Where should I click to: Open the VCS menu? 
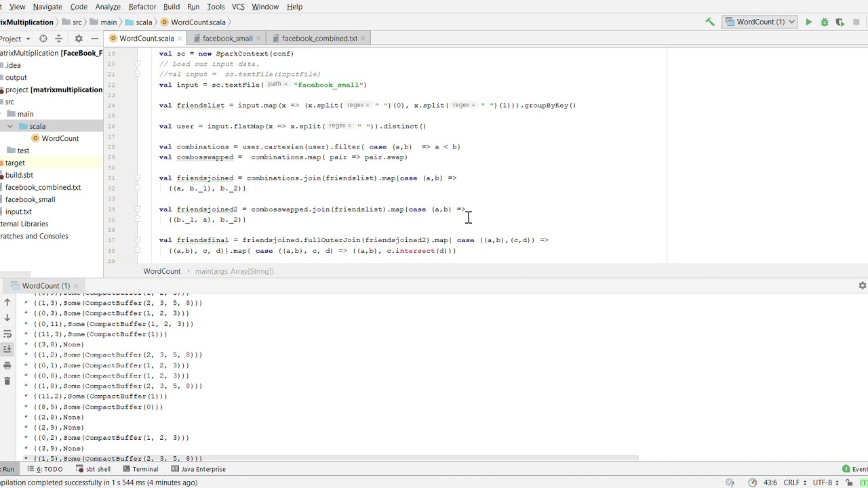[x=238, y=6]
